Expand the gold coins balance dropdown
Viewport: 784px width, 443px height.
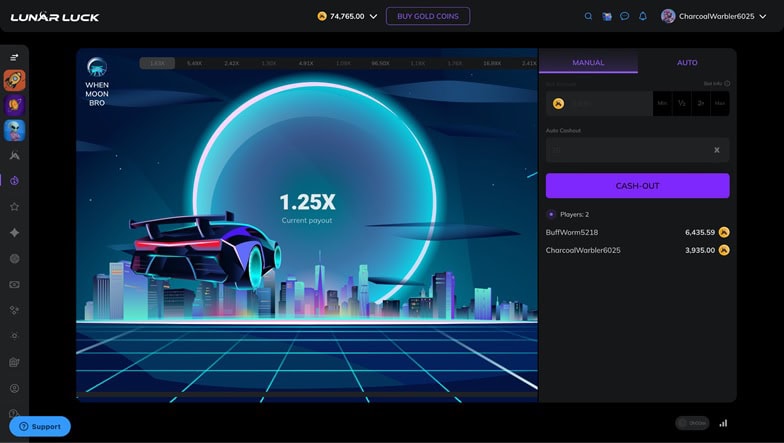coord(373,16)
